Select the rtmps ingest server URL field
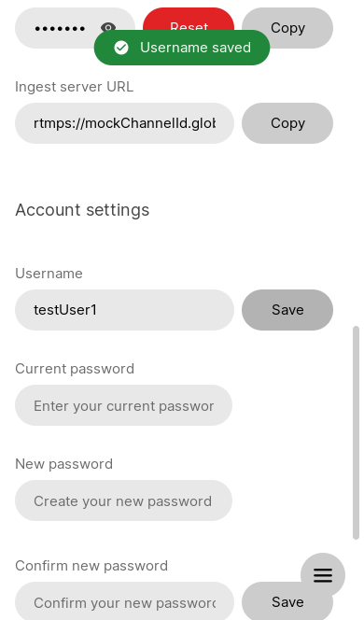Image resolution: width=364 pixels, height=620 pixels. click(124, 123)
